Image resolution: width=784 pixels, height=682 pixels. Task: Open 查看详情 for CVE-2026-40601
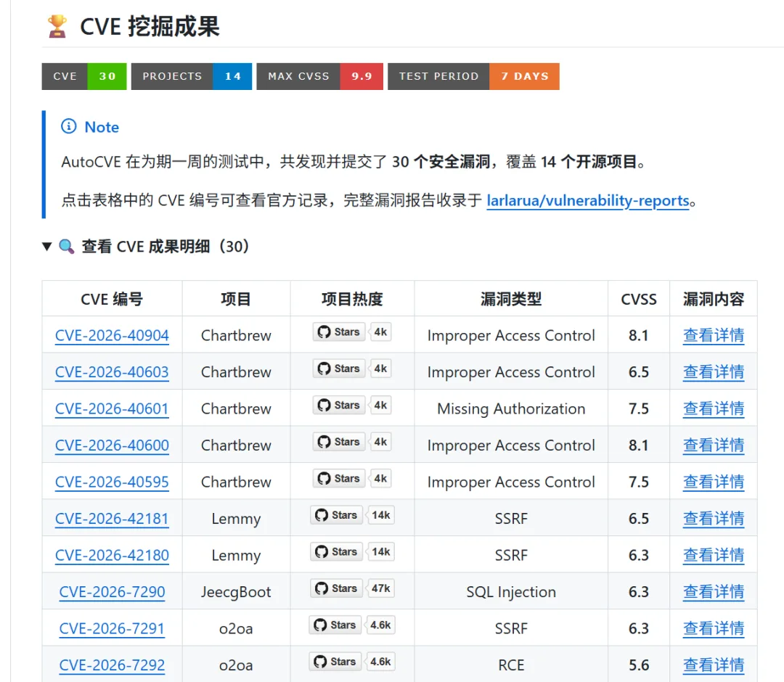[x=714, y=408]
